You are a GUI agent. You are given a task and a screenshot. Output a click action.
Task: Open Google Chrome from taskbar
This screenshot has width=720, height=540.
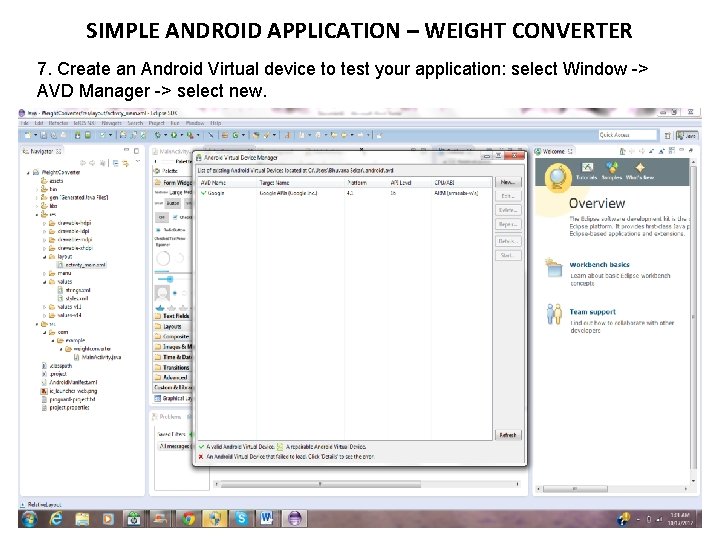188,519
